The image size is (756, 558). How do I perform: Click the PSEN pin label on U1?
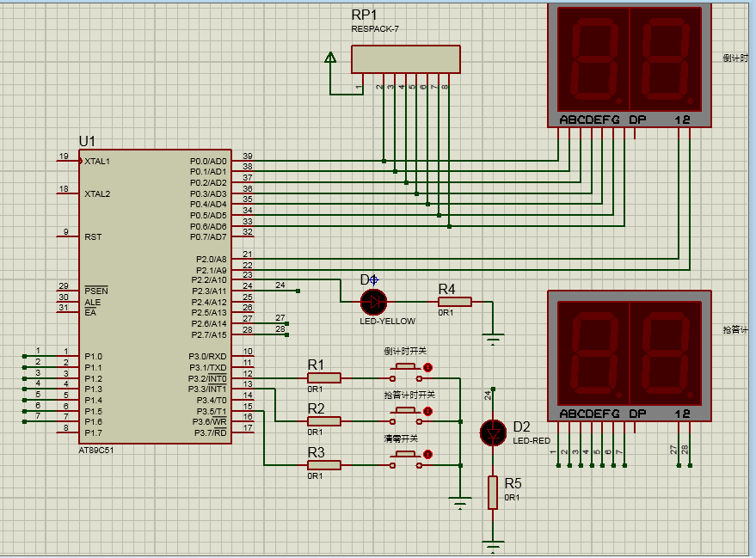pos(96,291)
